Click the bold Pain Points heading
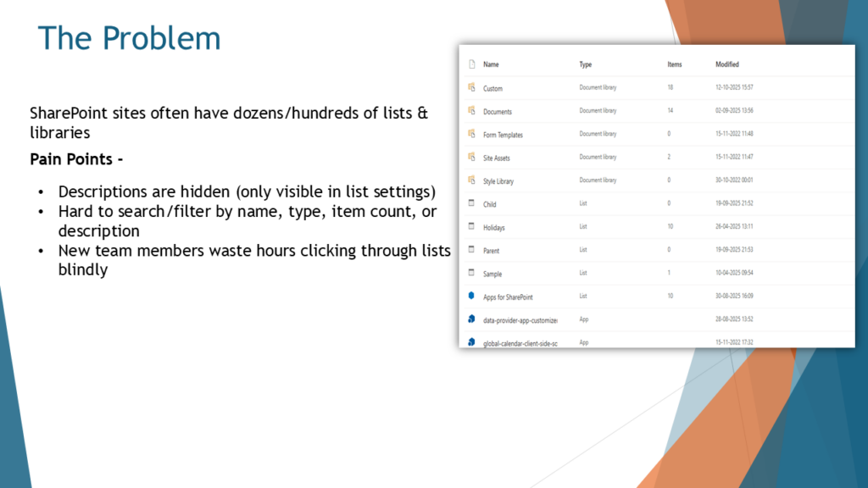Screen dimensions: 868x488 pos(76,159)
